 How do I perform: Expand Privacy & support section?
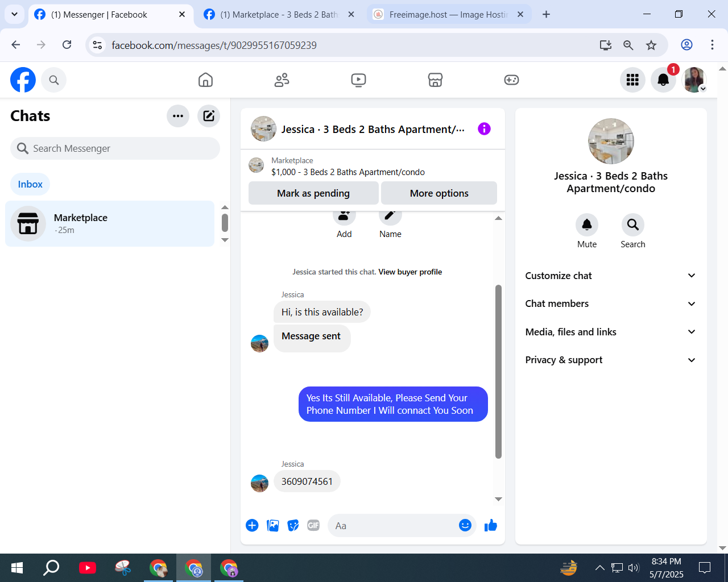610,360
